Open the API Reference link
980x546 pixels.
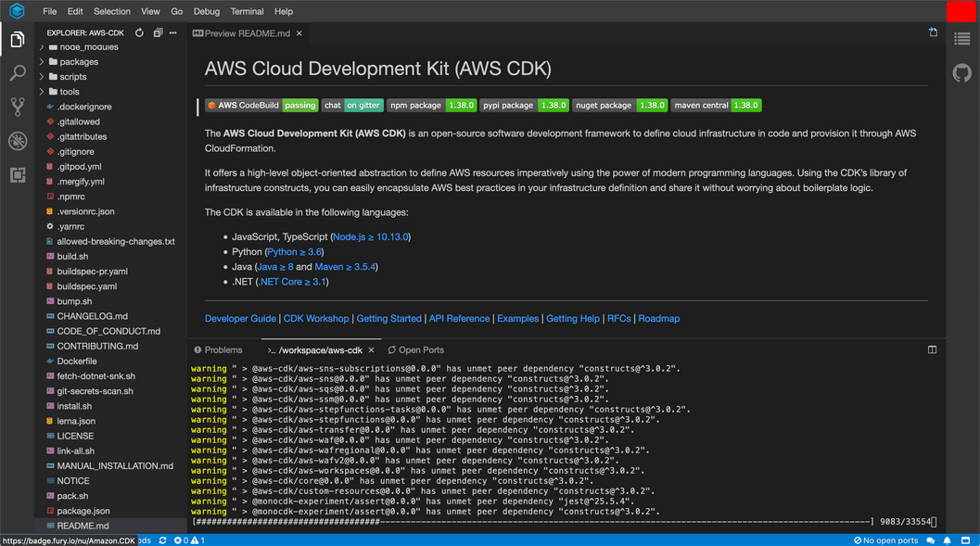(459, 319)
